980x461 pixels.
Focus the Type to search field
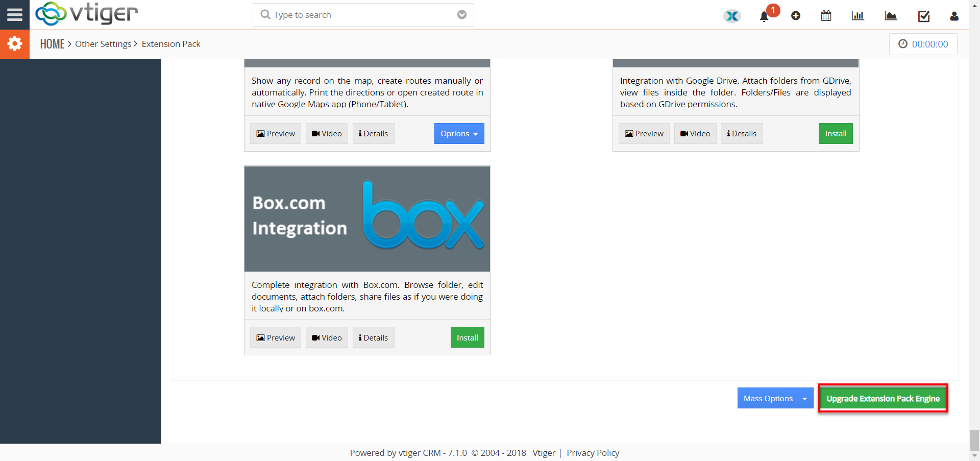point(363,15)
